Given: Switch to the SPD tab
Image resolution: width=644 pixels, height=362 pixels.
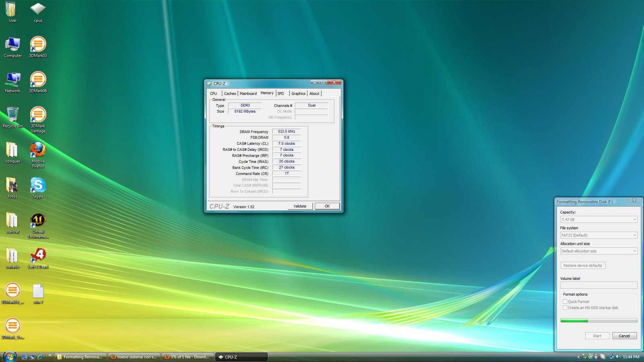Looking at the screenshot, I should 281,94.
